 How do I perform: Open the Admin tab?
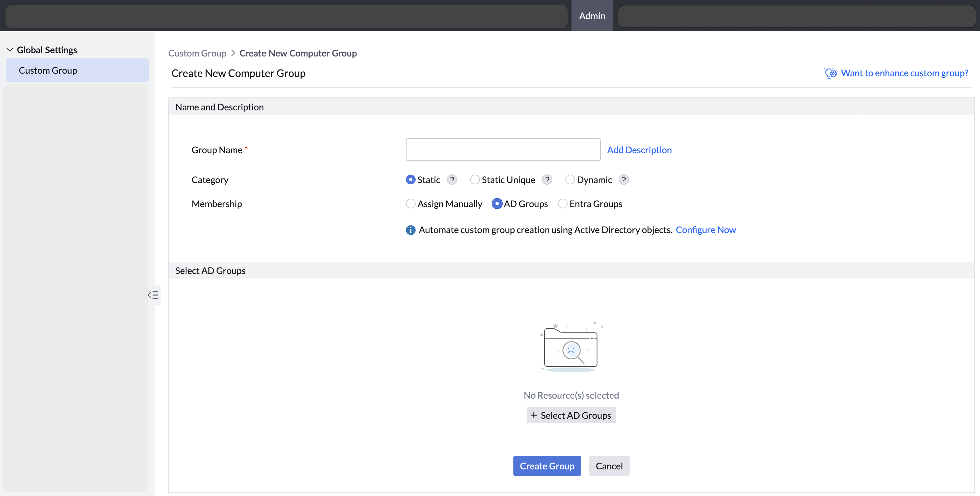(592, 16)
